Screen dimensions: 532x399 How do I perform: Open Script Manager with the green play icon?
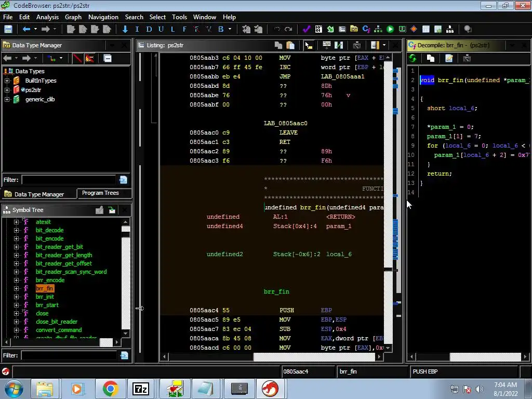(x=390, y=29)
